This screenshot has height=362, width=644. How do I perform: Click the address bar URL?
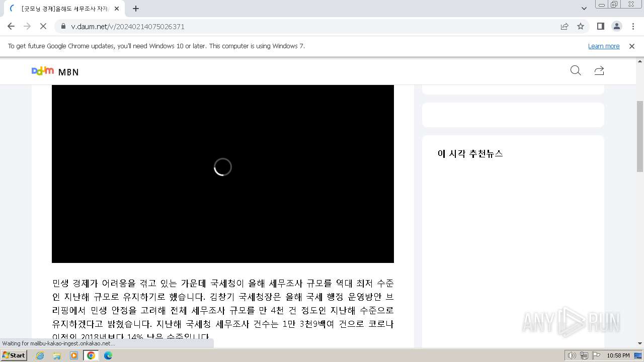(x=128, y=26)
